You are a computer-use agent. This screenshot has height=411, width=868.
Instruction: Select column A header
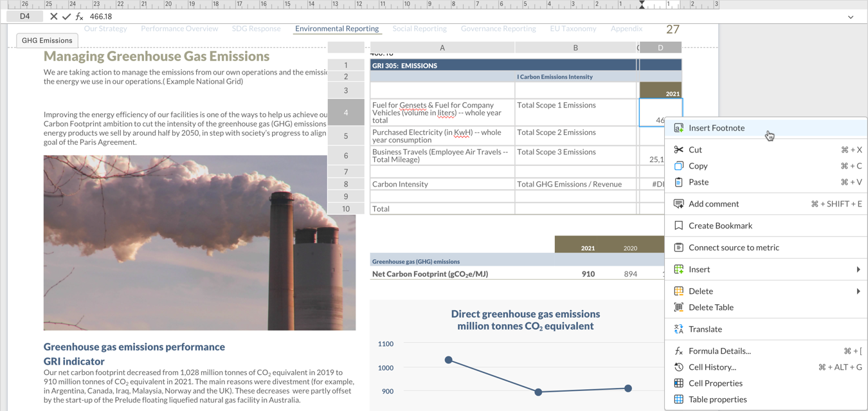(442, 48)
